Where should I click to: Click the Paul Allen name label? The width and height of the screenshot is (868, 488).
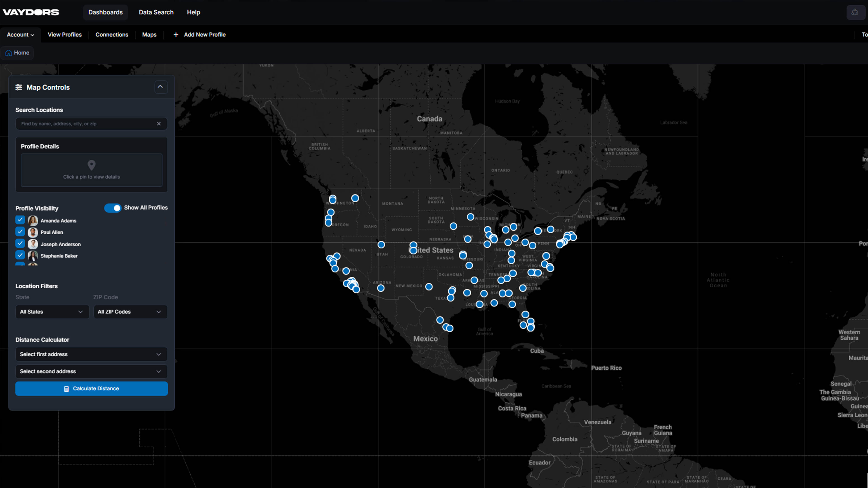coord(52,232)
